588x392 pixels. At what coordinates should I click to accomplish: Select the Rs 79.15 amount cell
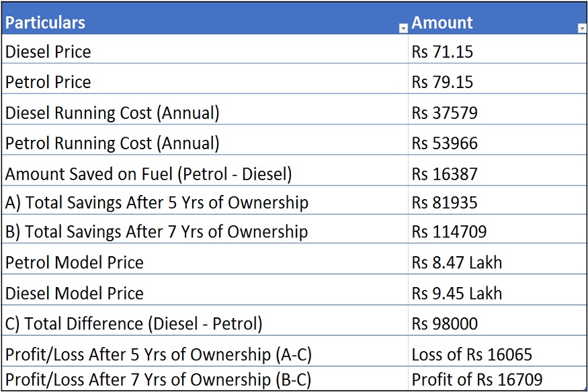[442, 82]
